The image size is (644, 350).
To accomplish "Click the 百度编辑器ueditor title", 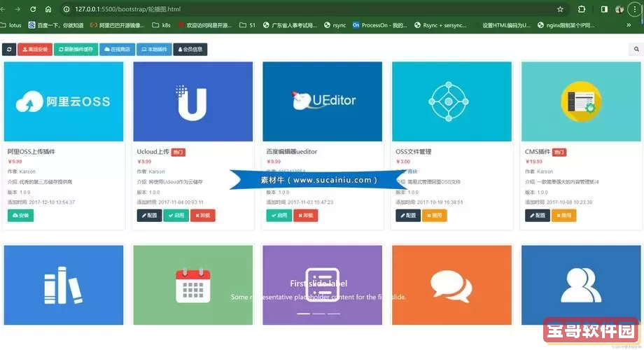I will (x=292, y=152).
